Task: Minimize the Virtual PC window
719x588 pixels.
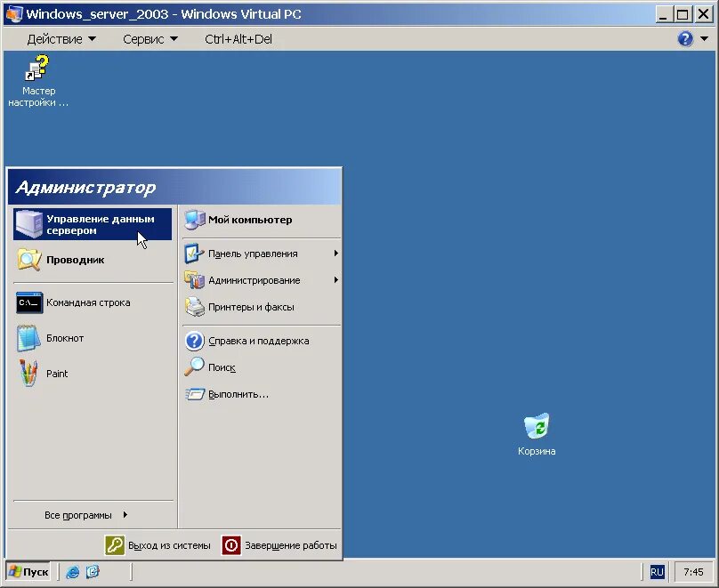Action: click(663, 14)
